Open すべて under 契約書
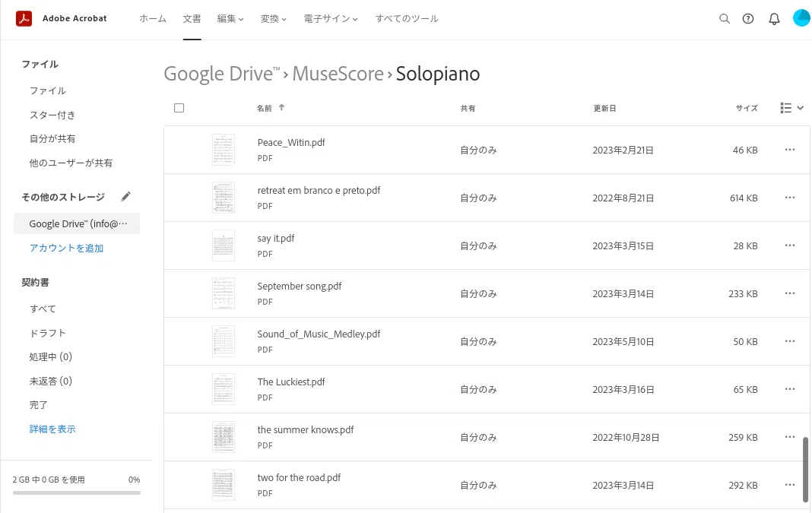This screenshot has width=812, height=513. [x=43, y=309]
